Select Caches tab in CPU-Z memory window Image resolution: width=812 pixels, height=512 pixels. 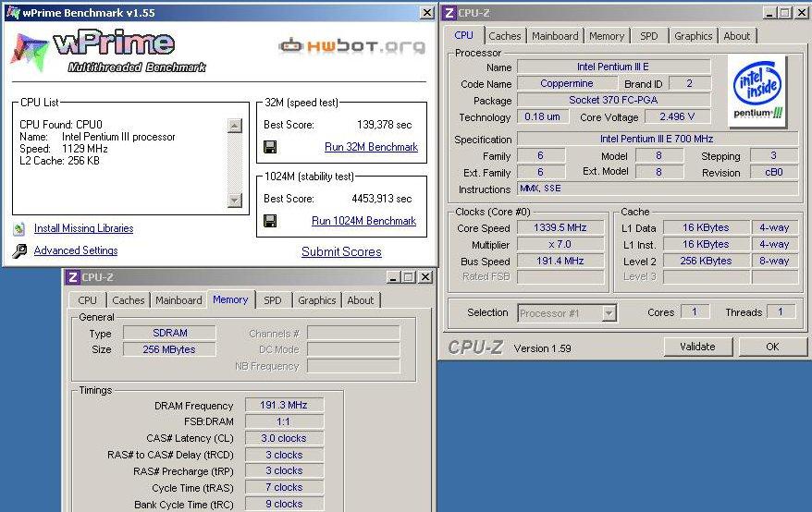tap(128, 300)
